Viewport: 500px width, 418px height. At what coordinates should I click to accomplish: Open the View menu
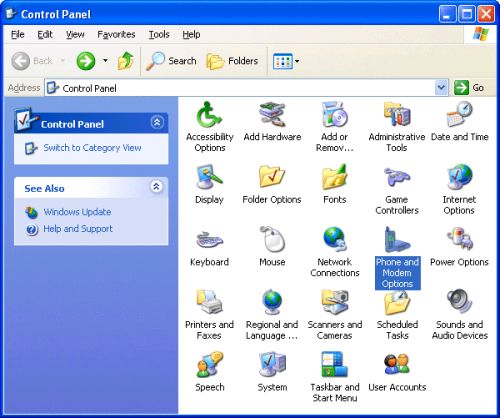click(x=75, y=34)
